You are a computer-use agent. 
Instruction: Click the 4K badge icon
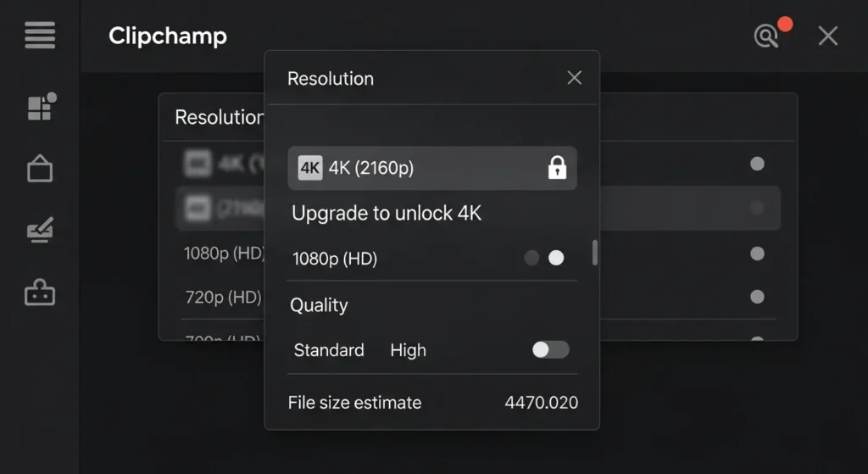click(x=310, y=168)
